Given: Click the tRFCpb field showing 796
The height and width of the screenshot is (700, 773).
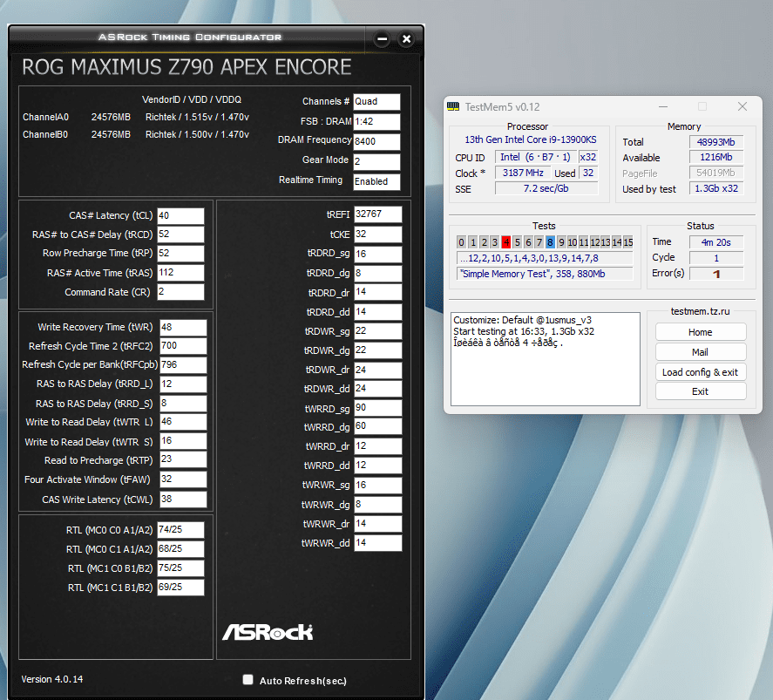Looking at the screenshot, I should [x=183, y=364].
